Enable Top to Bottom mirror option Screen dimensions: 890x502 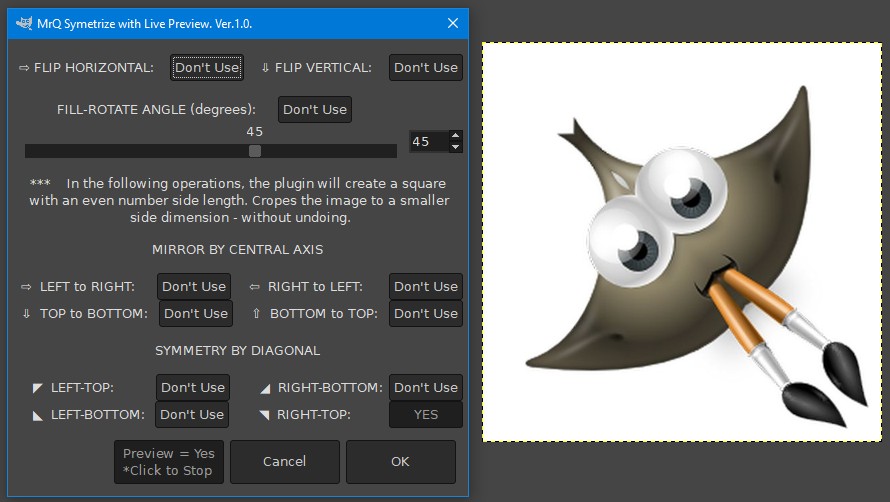pos(196,313)
